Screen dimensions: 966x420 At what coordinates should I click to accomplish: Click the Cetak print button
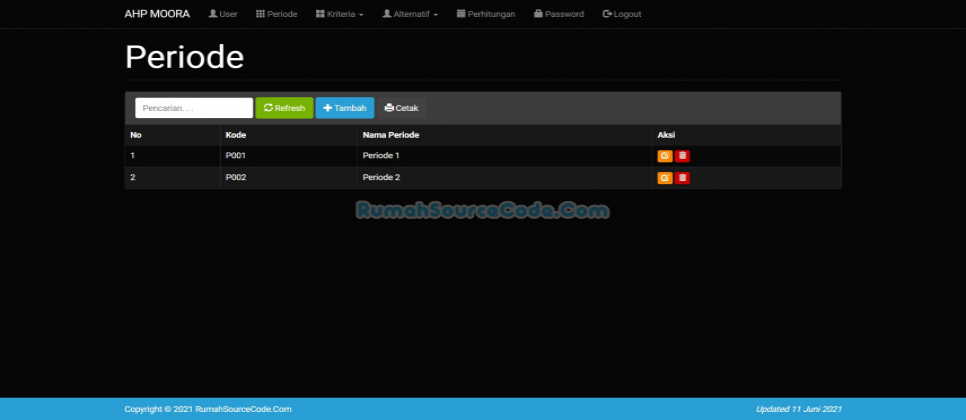pos(401,108)
